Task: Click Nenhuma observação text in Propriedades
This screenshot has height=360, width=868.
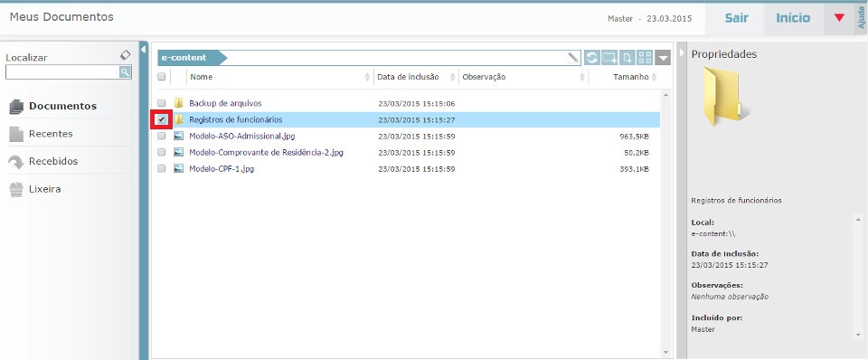Action: 730,297
